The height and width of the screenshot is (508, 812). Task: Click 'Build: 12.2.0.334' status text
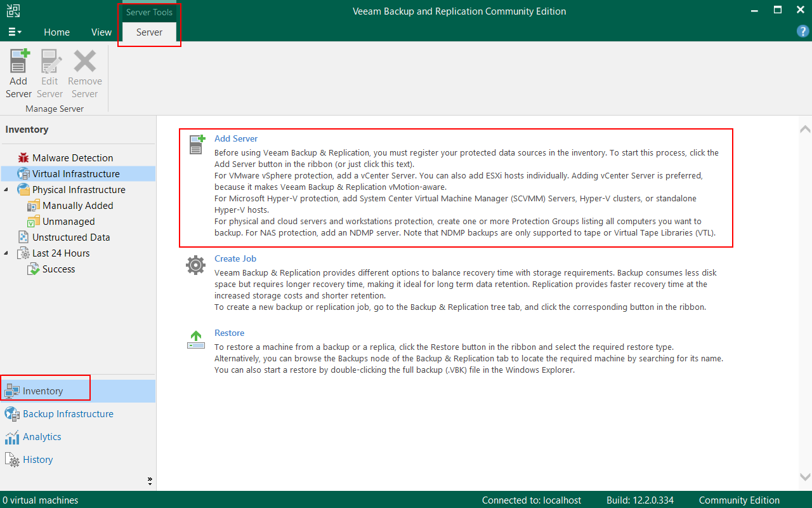point(639,500)
